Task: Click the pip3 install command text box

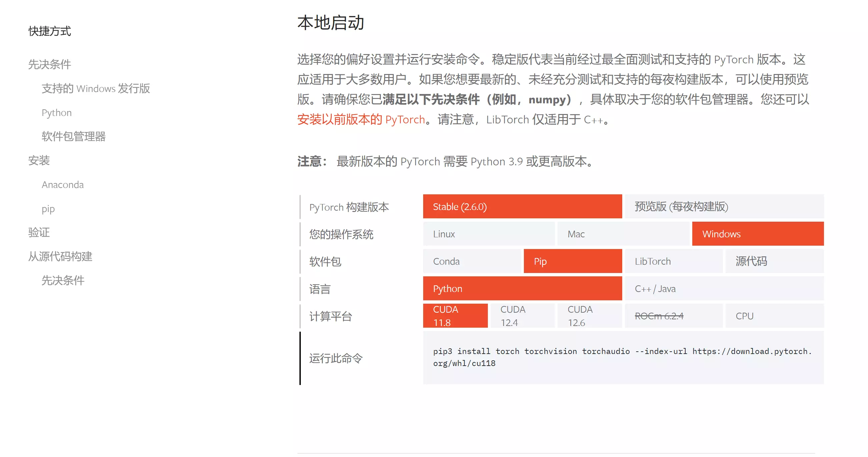Action: (623, 357)
